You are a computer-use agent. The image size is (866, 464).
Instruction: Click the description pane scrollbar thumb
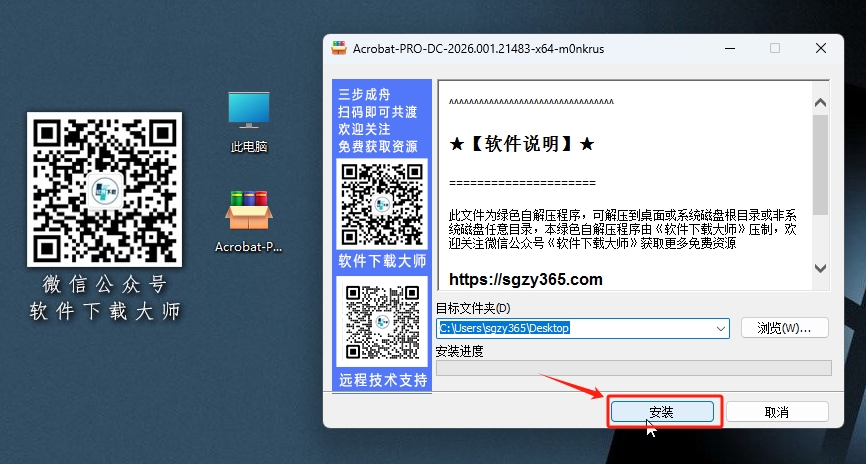820,165
